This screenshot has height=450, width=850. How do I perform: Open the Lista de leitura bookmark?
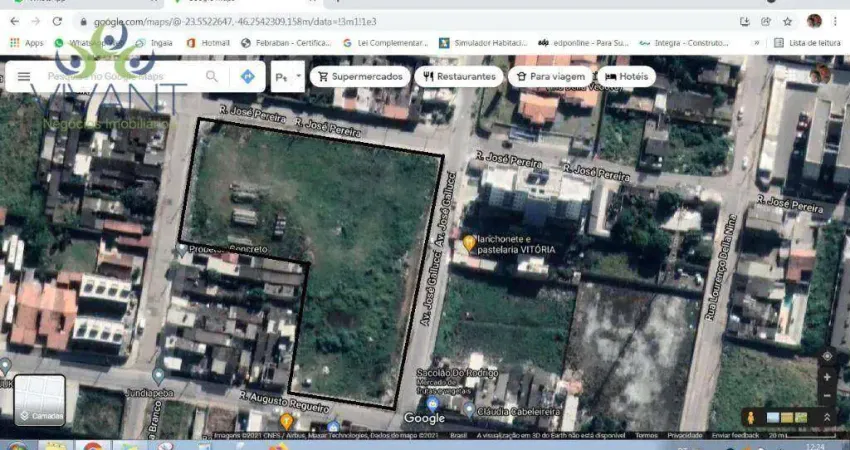tap(807, 43)
